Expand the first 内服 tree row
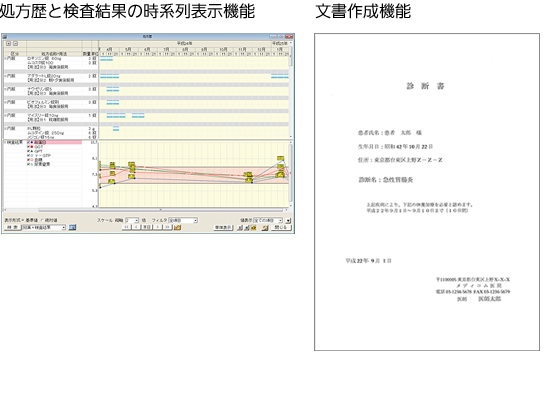The height and width of the screenshot is (408, 550). [x=5, y=59]
